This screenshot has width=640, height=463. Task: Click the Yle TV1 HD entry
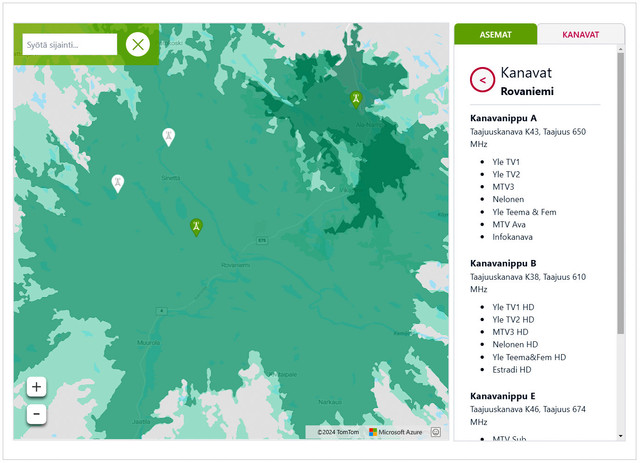(x=513, y=307)
